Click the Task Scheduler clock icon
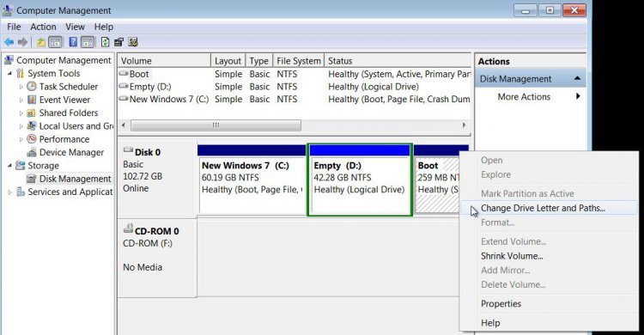The height and width of the screenshot is (335, 644). tap(32, 86)
